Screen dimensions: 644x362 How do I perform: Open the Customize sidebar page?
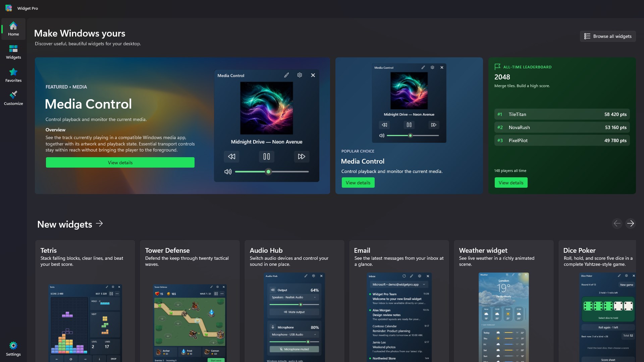(x=13, y=99)
